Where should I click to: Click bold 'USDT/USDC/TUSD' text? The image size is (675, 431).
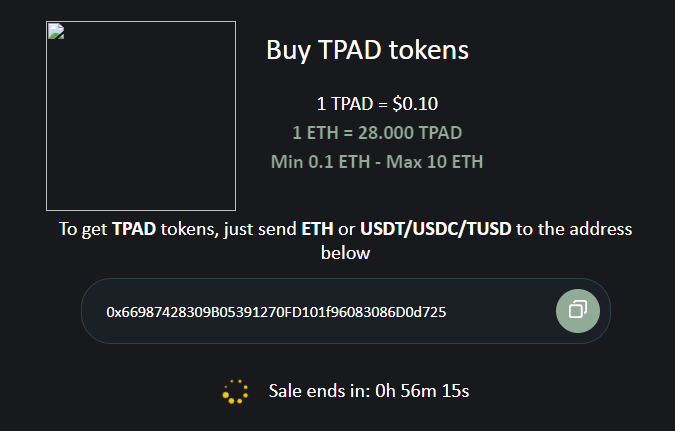(x=436, y=229)
